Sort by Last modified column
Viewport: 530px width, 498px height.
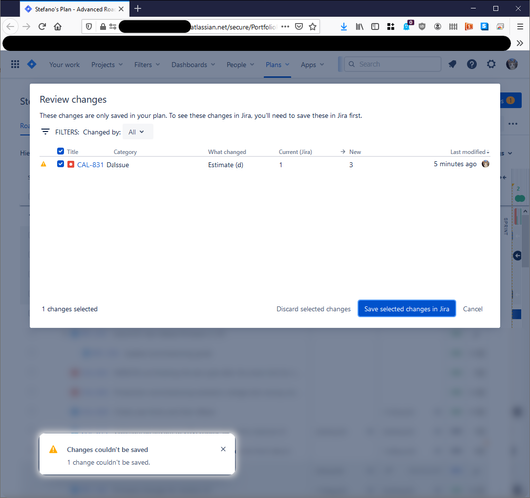[469, 152]
